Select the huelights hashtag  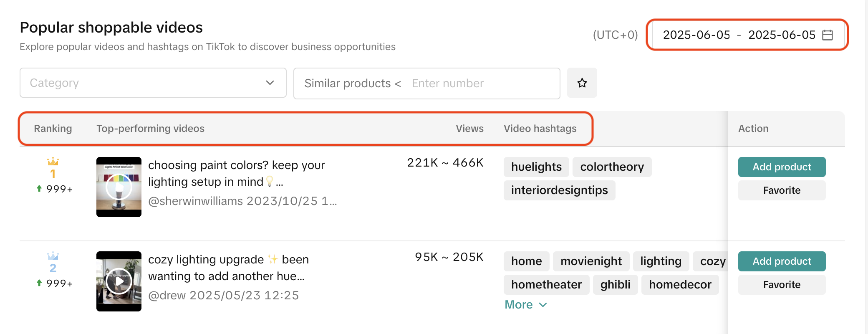(536, 167)
